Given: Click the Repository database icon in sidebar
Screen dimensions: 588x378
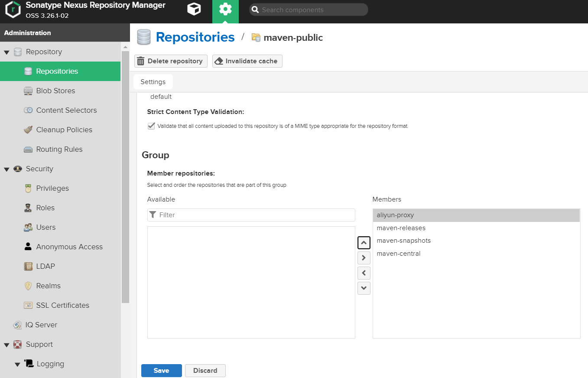Looking at the screenshot, I should [x=18, y=52].
